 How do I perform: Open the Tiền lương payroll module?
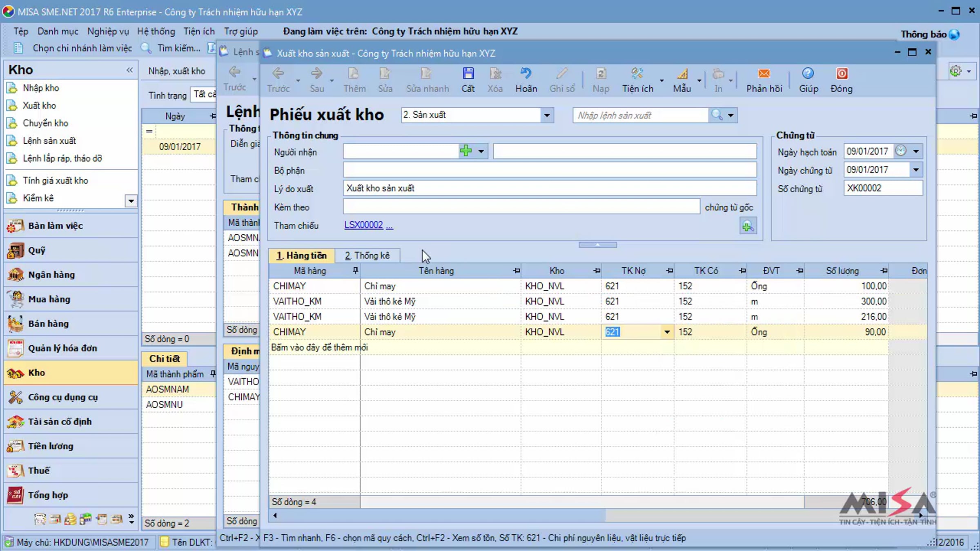(x=71, y=446)
